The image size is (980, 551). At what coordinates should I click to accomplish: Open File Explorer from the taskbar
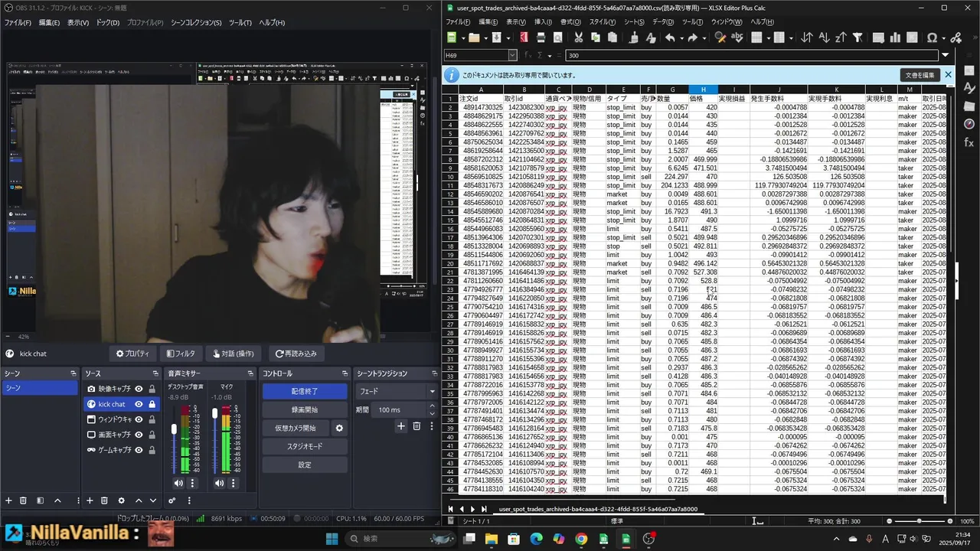click(x=490, y=539)
